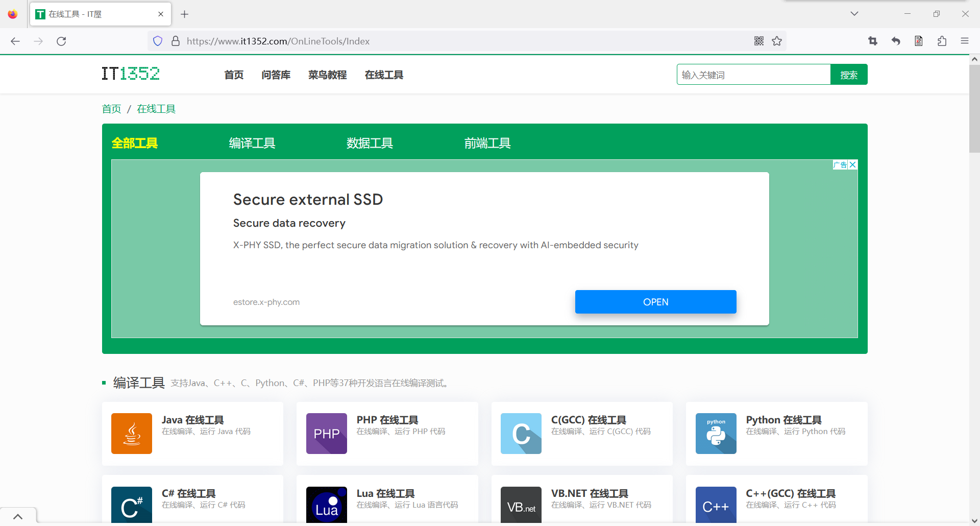This screenshot has width=980, height=526.
Task: Click the scrollbar down arrow
Action: (974, 521)
